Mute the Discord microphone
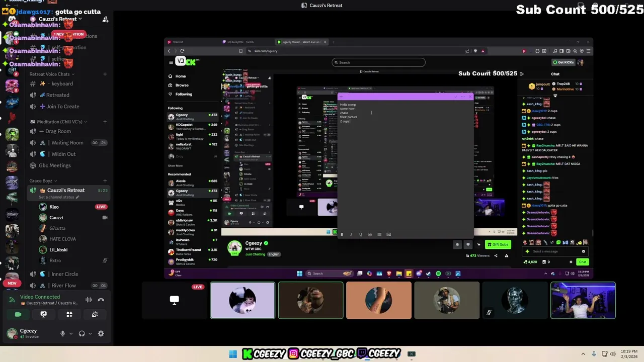The image size is (644, 362). 63,333
